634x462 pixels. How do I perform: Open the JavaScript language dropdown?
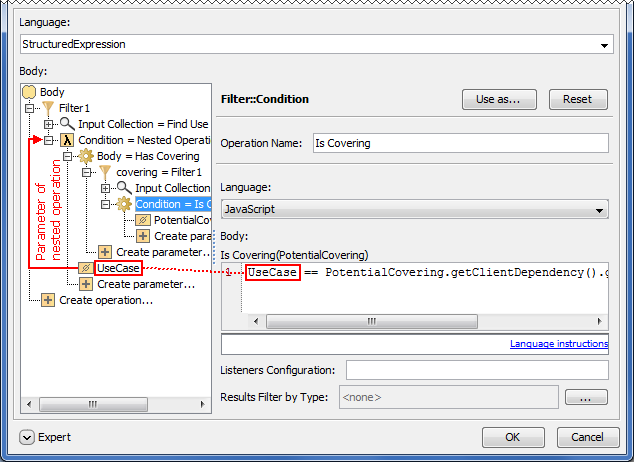tap(599, 210)
